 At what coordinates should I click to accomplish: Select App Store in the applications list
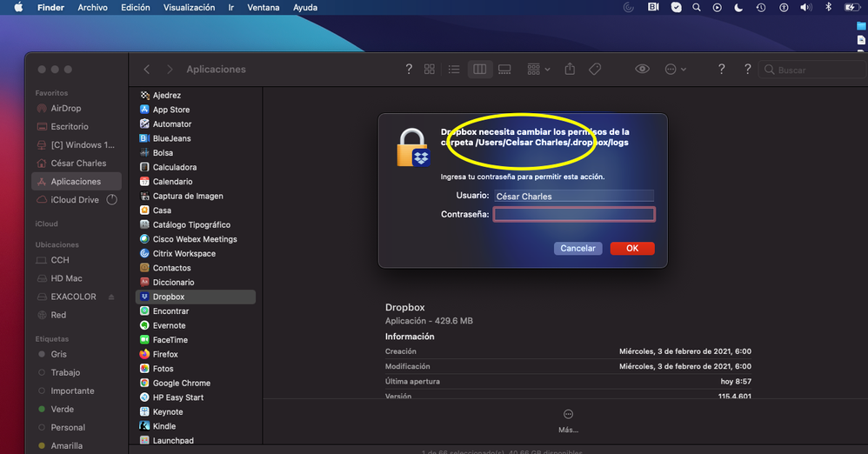[196, 110]
